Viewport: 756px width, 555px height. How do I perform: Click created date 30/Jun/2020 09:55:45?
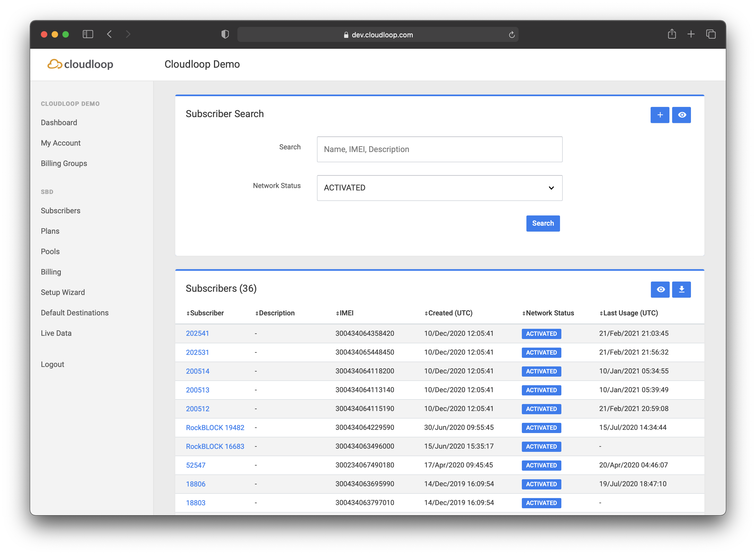pyautogui.click(x=459, y=427)
